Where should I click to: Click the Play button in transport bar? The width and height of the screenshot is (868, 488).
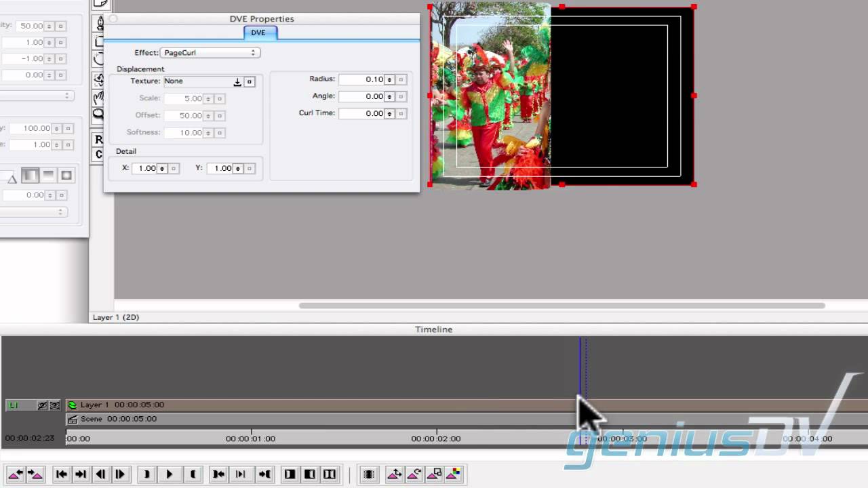170,474
